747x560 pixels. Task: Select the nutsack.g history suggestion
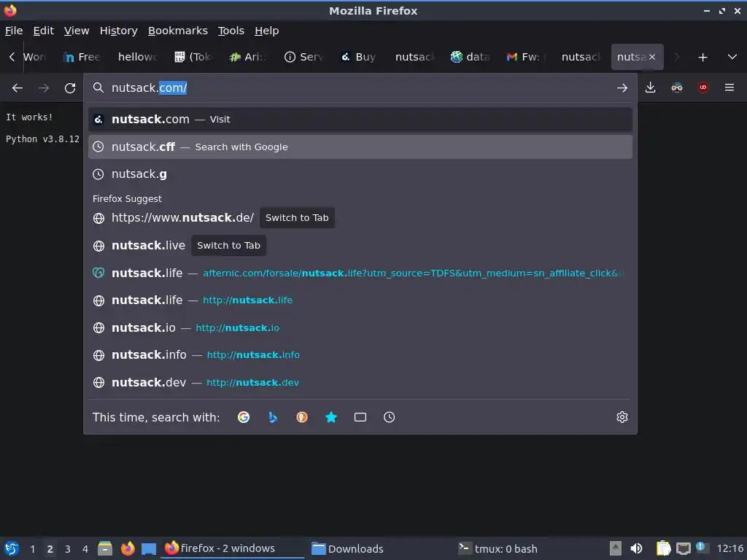pyautogui.click(x=360, y=174)
